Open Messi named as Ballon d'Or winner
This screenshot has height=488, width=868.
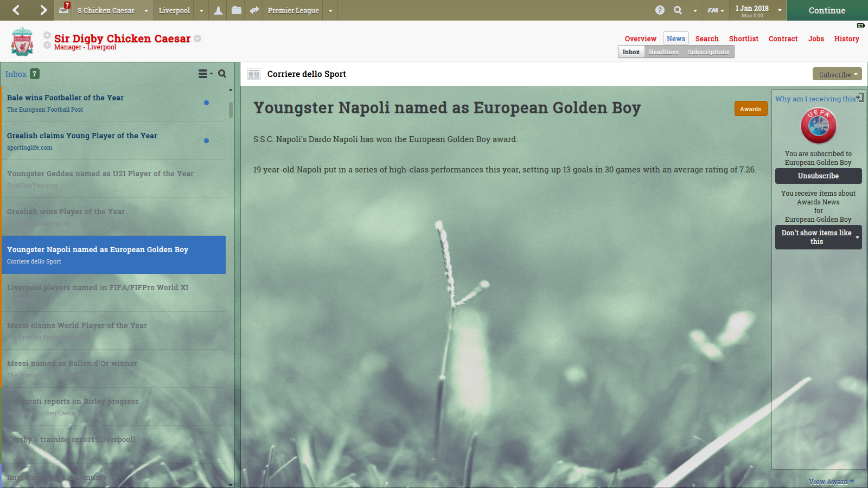coord(114,369)
